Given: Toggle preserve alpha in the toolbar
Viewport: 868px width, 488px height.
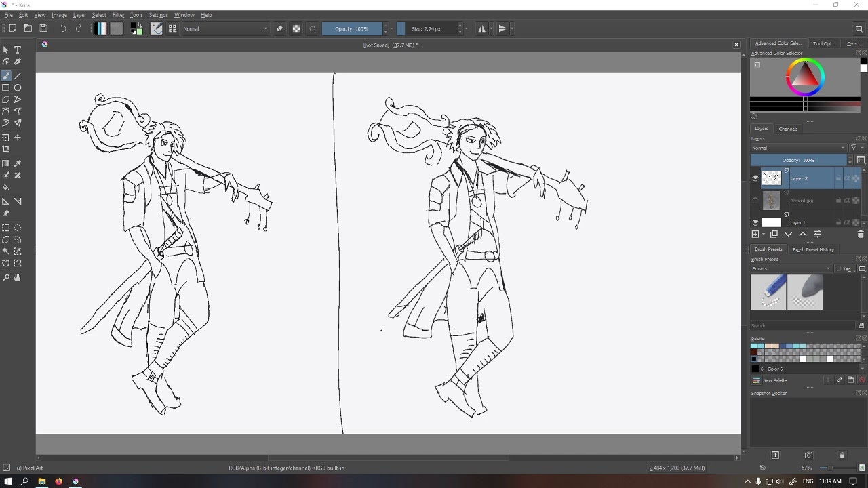Looking at the screenshot, I should [296, 28].
